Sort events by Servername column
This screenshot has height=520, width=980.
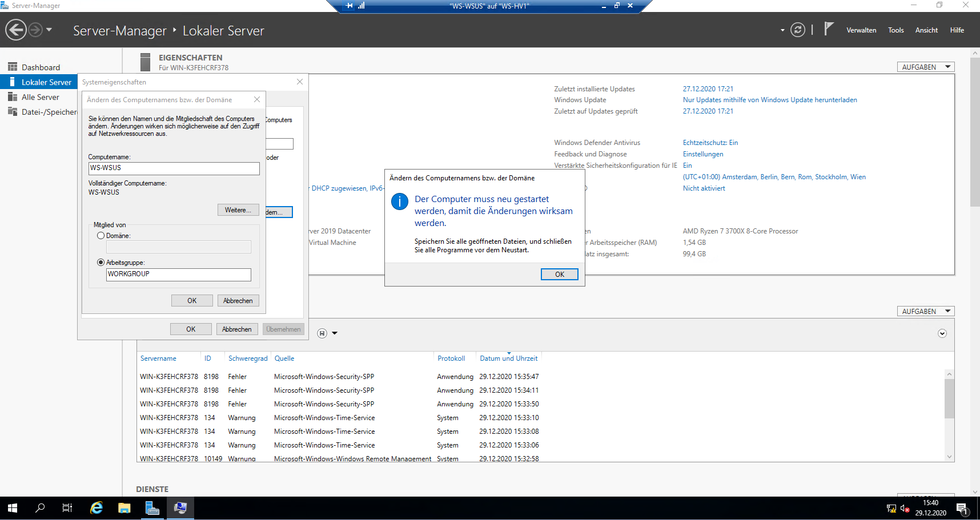[158, 358]
